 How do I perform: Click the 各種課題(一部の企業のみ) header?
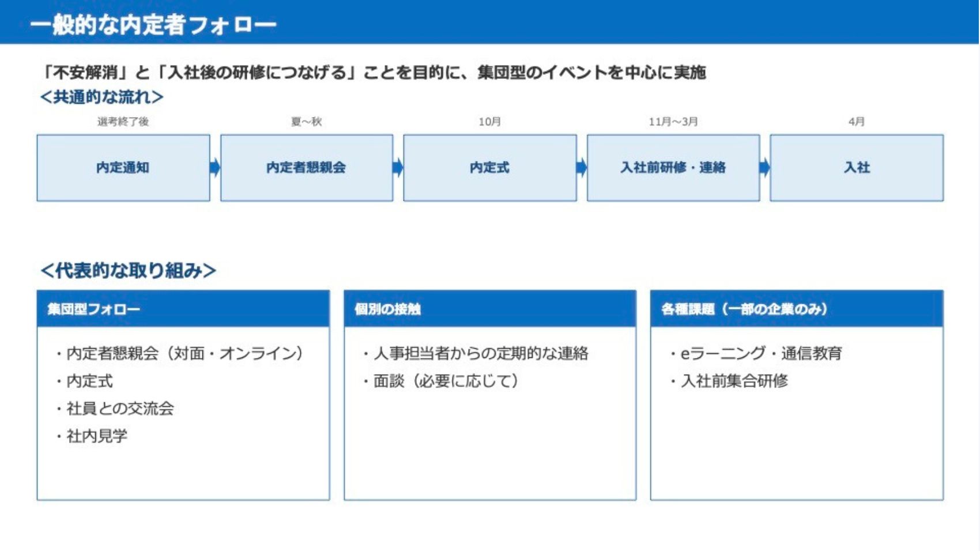(797, 309)
